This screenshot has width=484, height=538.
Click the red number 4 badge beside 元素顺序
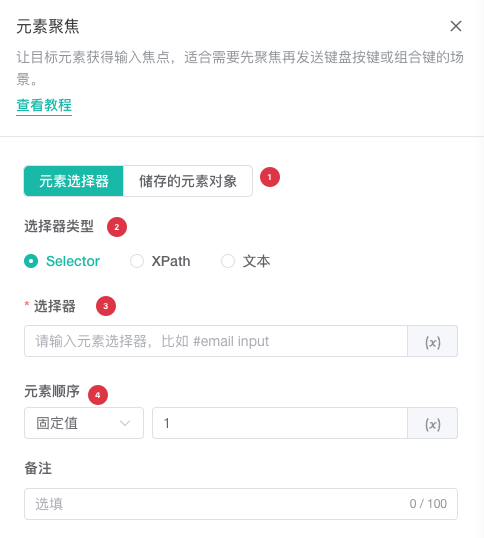[x=98, y=395]
